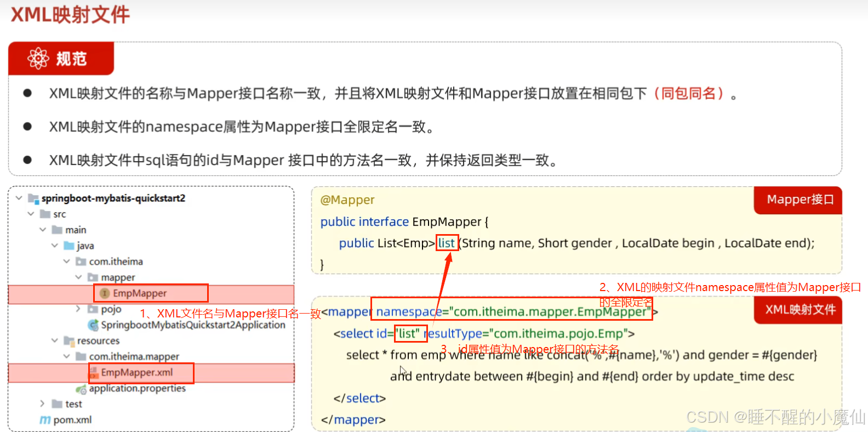Click the list method name in interface

447,243
